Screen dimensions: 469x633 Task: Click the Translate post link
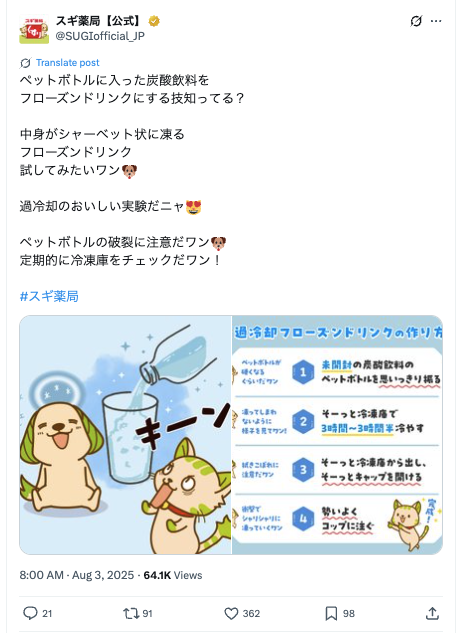pos(67,63)
